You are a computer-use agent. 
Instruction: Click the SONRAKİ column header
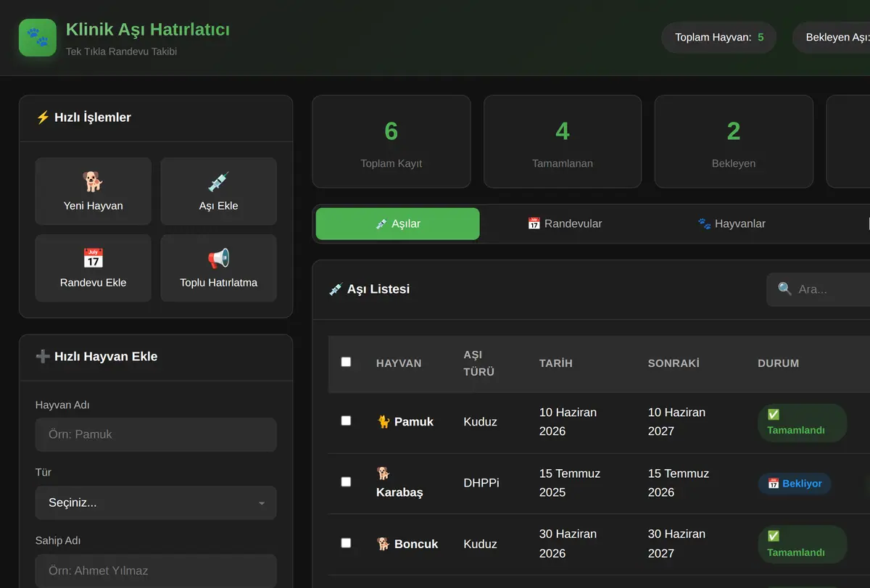coord(674,363)
